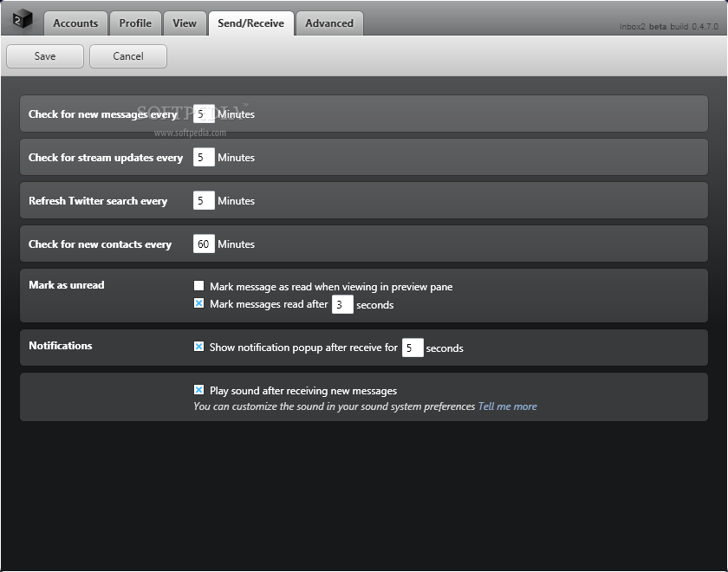Click the mark-read seconds delay field

[342, 304]
